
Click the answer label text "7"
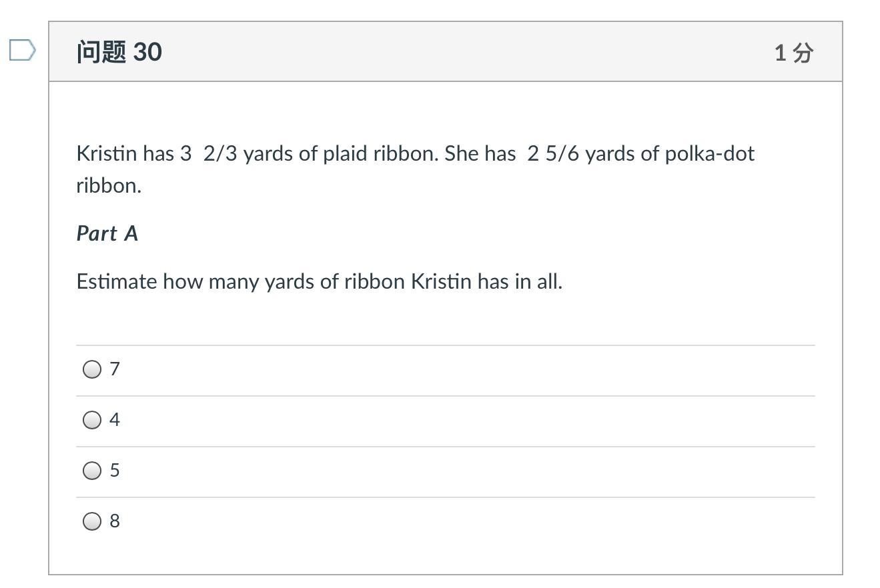pyautogui.click(x=115, y=369)
